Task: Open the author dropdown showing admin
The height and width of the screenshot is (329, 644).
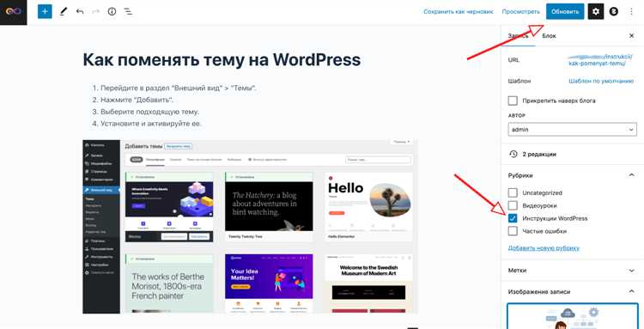Action: [572, 130]
